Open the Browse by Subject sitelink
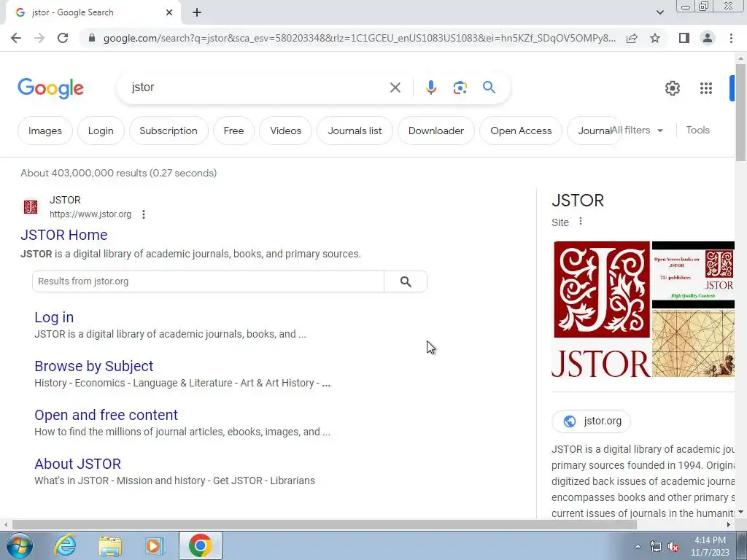The height and width of the screenshot is (560, 747). [x=94, y=366]
